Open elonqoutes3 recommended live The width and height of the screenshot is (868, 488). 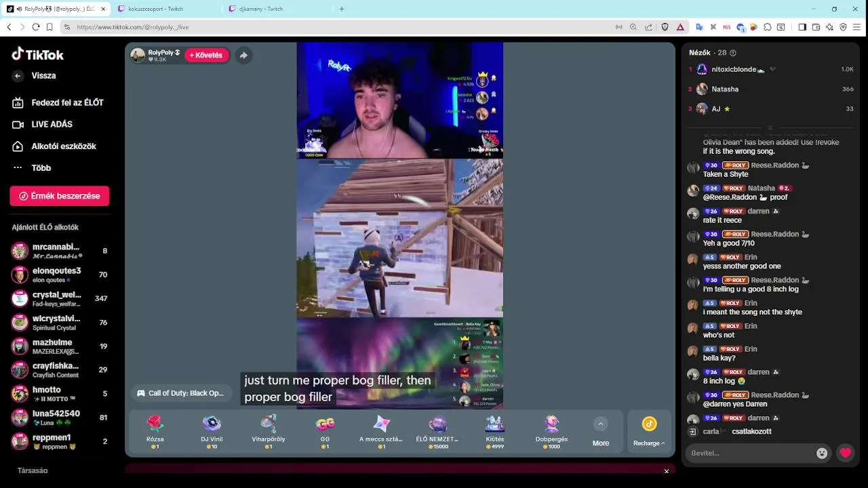point(60,274)
